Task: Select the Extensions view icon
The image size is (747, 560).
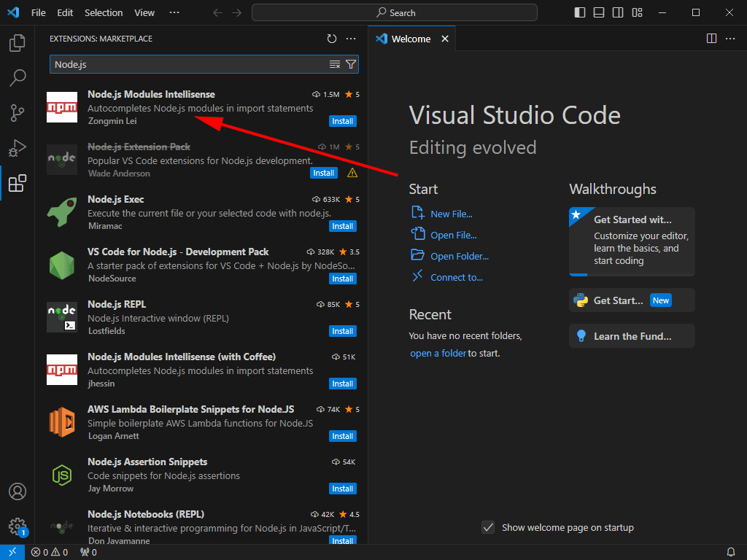Action: 18,183
